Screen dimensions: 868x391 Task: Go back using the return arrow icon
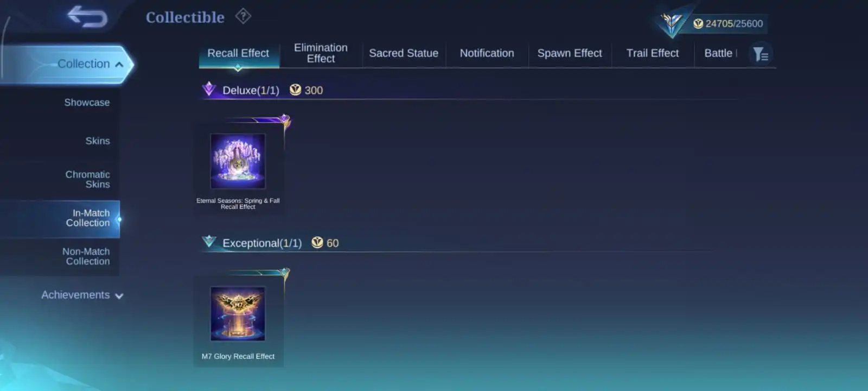pos(87,17)
